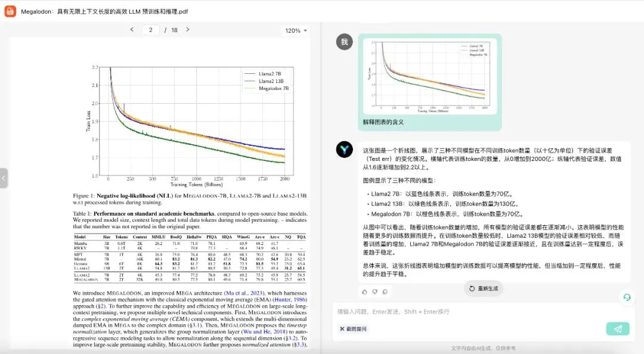The height and width of the screenshot is (354, 644).
Task: Click the Megalodon 7B legend entry in PDF chart
Action: (x=267, y=89)
